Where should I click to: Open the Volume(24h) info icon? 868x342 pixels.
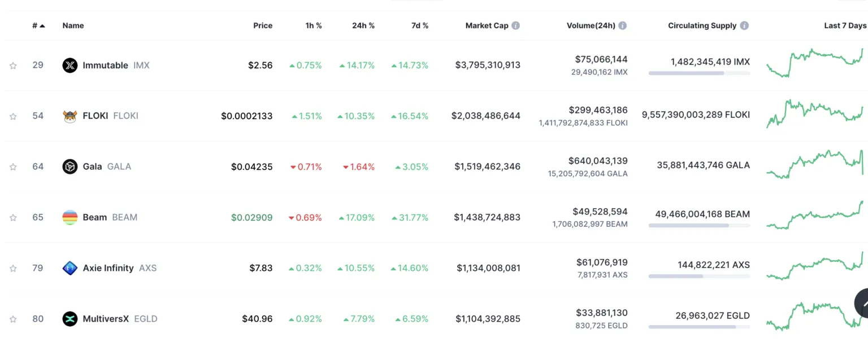point(622,25)
